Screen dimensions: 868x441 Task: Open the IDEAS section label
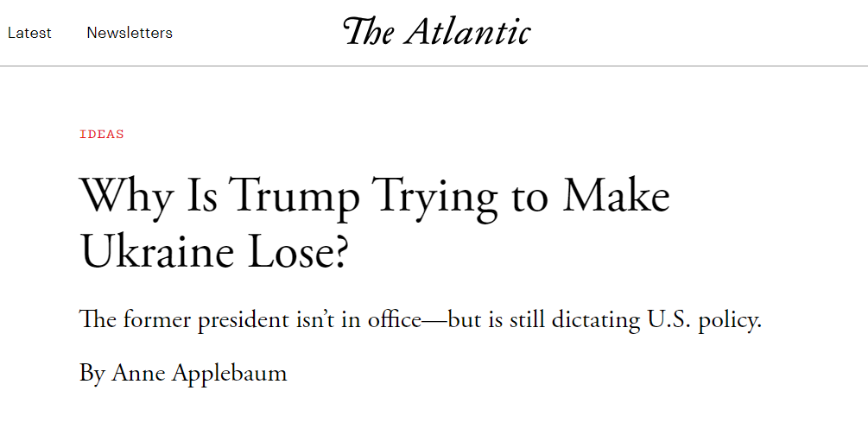click(x=102, y=134)
